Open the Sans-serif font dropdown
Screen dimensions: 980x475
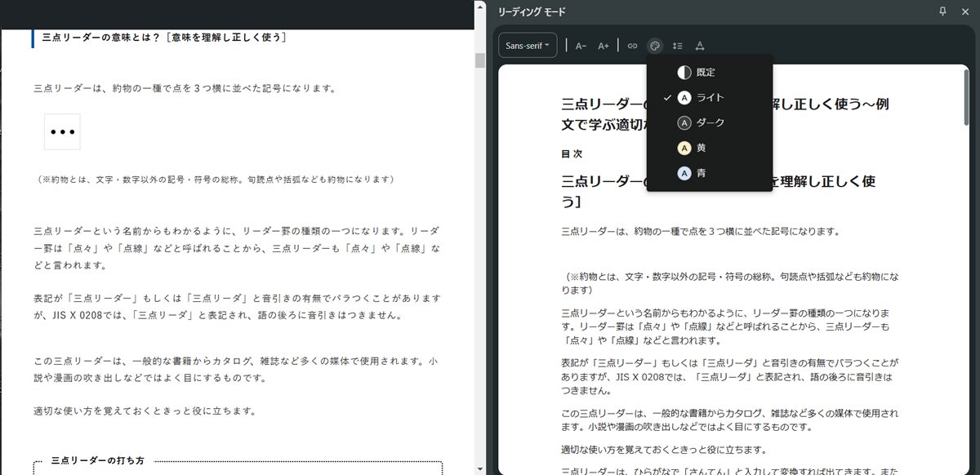pyautogui.click(x=528, y=46)
